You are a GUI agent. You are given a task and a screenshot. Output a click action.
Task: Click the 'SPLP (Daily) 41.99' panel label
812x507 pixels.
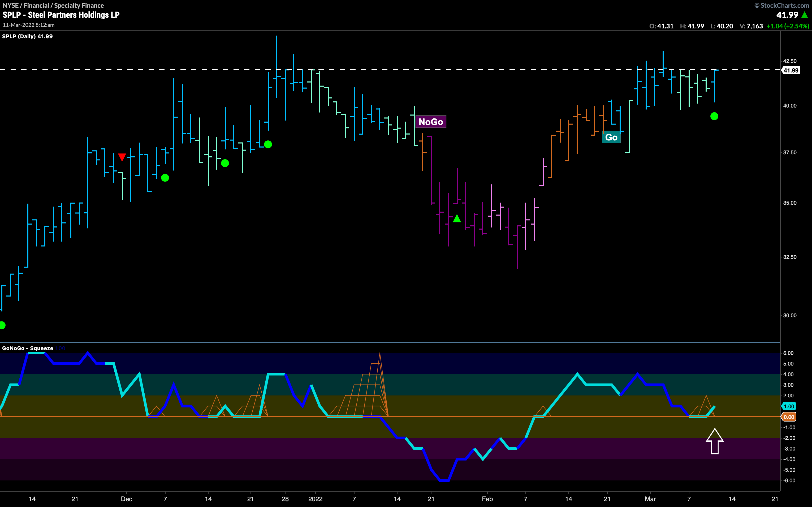[28, 36]
